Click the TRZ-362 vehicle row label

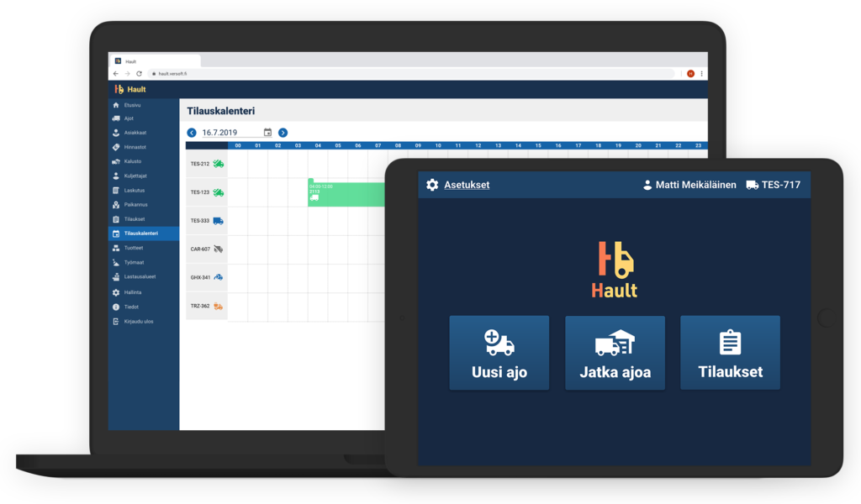200,306
